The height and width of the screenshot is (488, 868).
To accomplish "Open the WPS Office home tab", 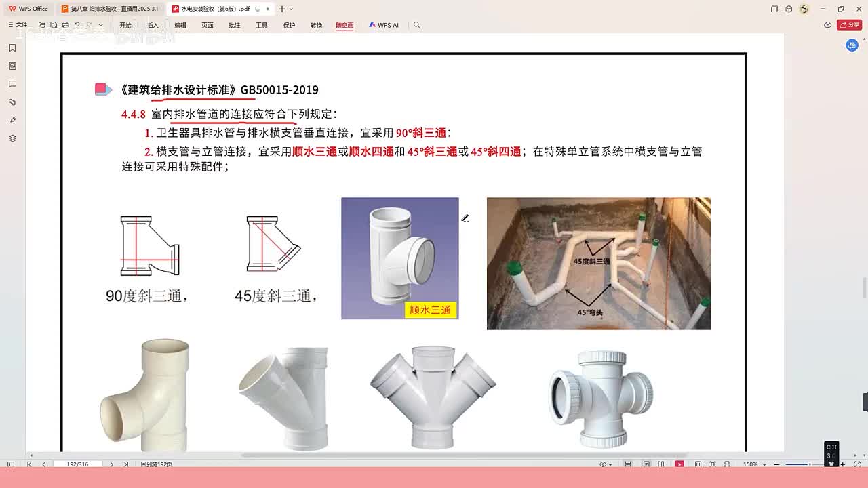I will (x=28, y=9).
